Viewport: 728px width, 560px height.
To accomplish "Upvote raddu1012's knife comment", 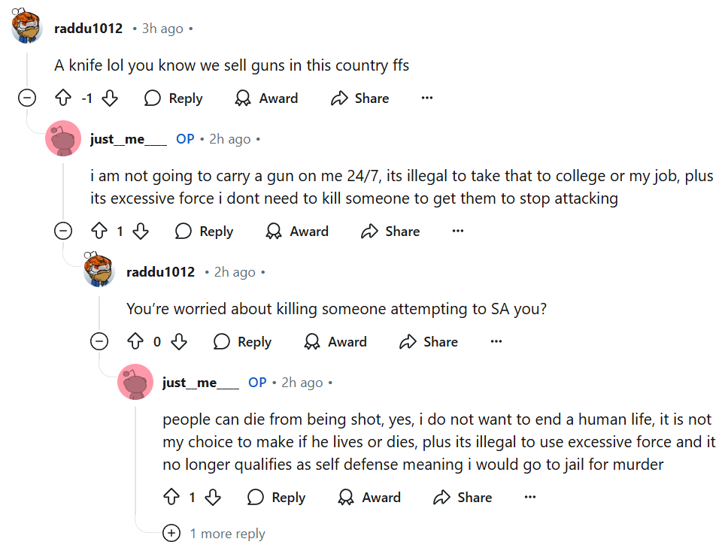I will (63, 98).
